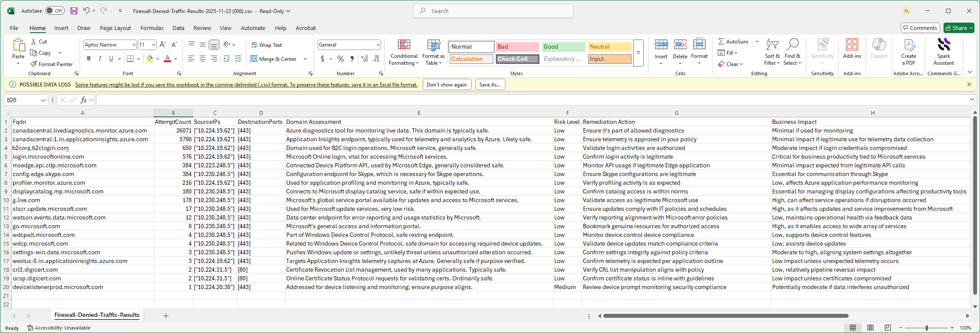Click the Merge & Center icon

tap(254, 59)
